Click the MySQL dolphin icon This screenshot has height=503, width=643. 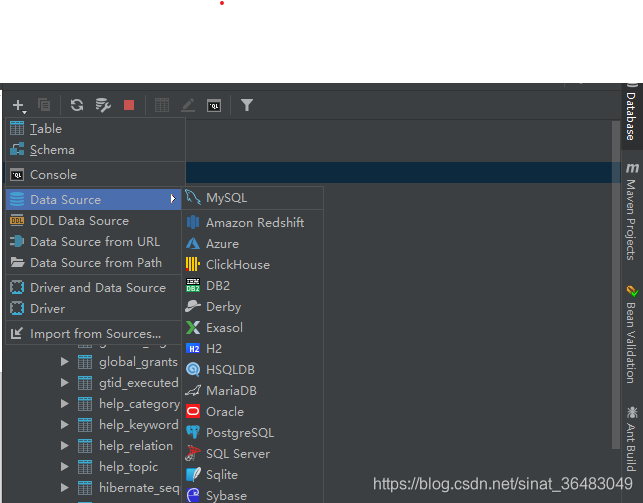(x=193, y=197)
